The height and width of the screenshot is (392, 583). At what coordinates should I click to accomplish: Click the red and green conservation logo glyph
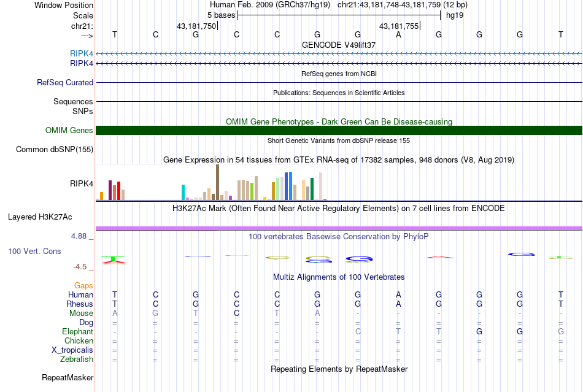(x=114, y=260)
